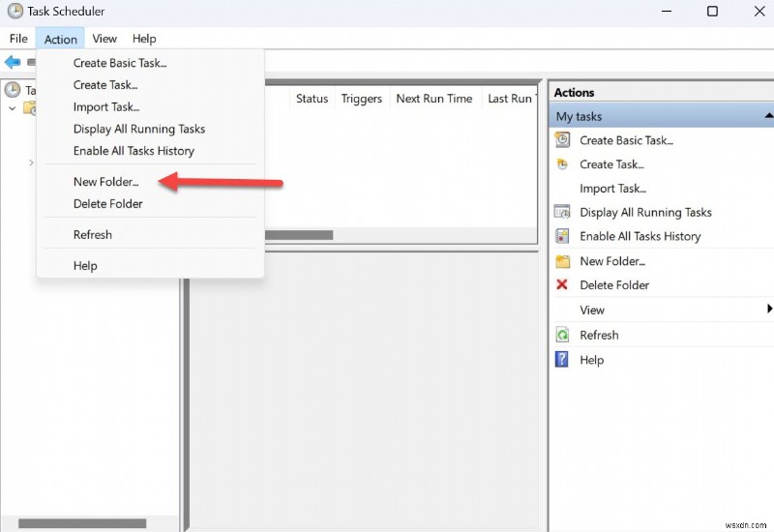Click the red X Delete Folder icon
The width and height of the screenshot is (774, 532).
coord(562,284)
